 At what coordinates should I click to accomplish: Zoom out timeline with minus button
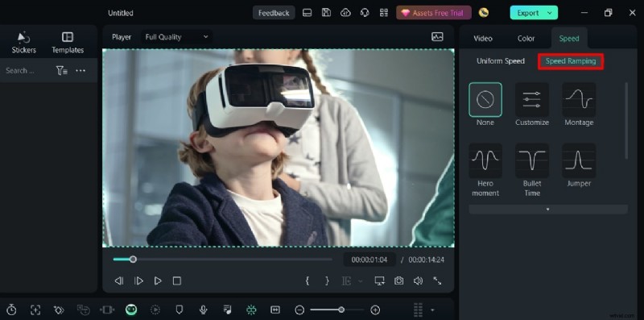299,310
